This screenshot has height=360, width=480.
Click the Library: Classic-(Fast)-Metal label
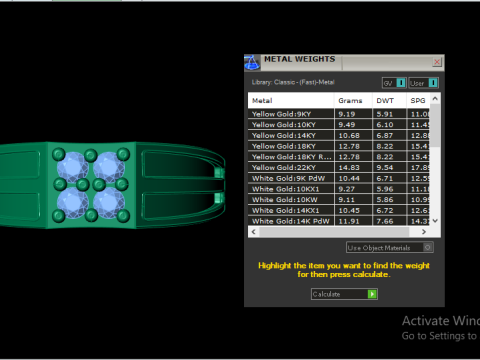pyautogui.click(x=293, y=82)
